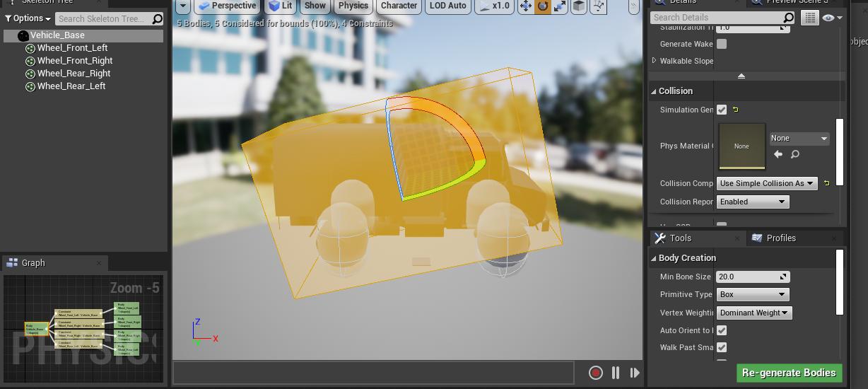Toggle the property matrix grid view icon
The height and width of the screenshot is (389, 868).
(809, 18)
